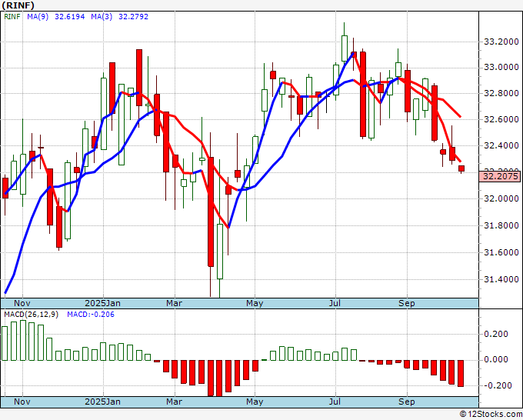Click Mar on the price chart timeline
523x420 pixels.
pyautogui.click(x=174, y=303)
